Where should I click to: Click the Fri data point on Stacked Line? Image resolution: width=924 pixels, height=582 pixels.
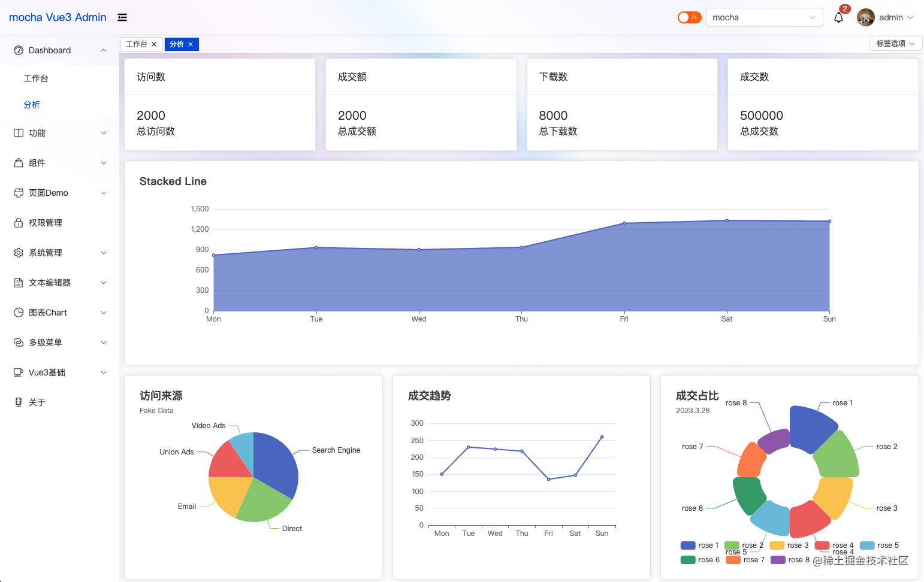click(624, 223)
